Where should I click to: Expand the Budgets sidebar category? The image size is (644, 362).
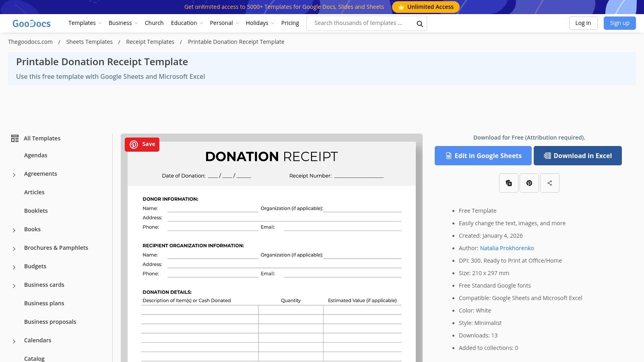pyautogui.click(x=14, y=267)
